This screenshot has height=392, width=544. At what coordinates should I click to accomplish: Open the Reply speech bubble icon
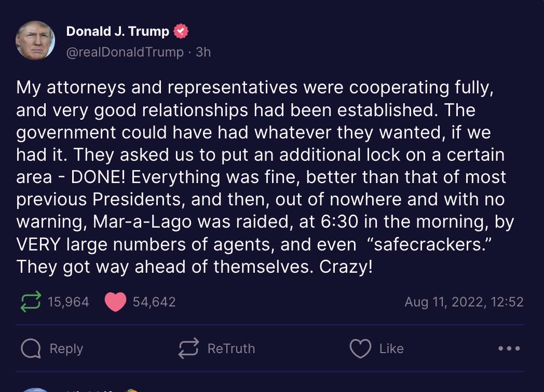(31, 348)
